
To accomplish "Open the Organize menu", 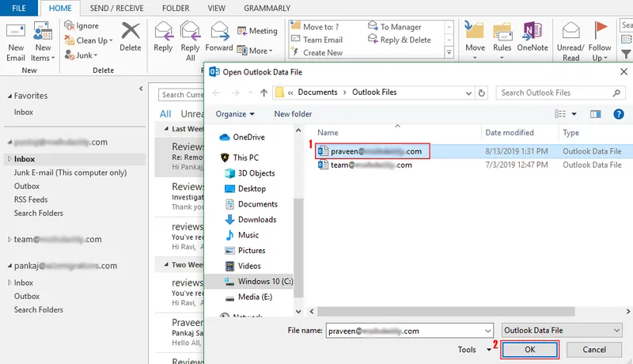I will pyautogui.click(x=235, y=114).
